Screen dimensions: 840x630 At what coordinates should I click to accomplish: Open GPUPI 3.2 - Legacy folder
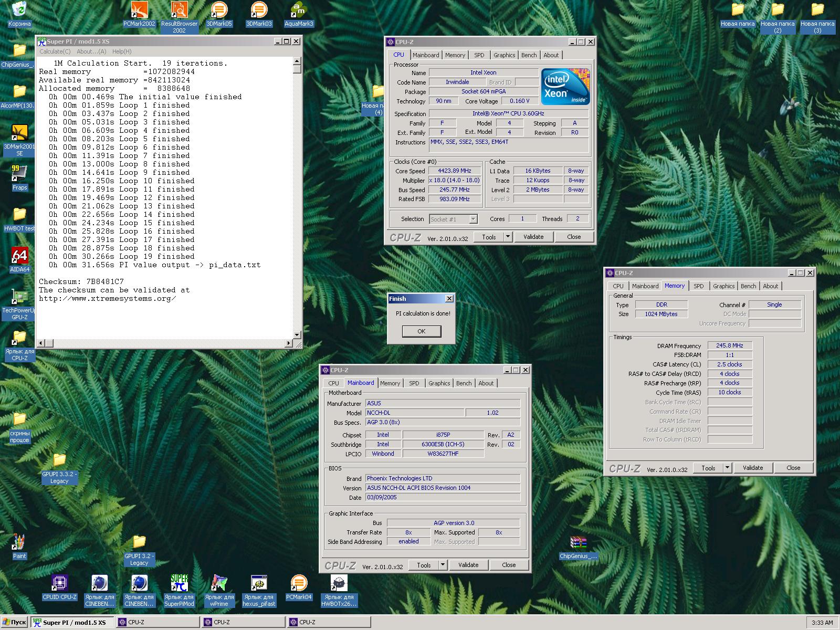click(x=139, y=550)
